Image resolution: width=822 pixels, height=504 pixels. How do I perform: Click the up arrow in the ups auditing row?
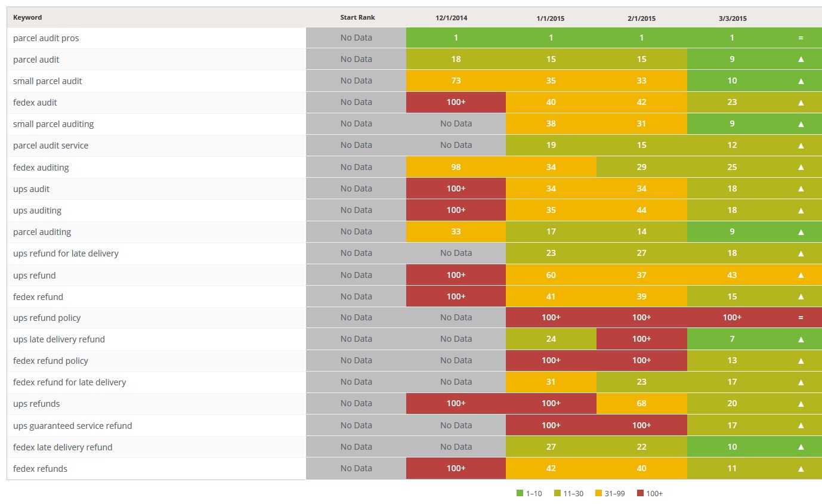pos(801,210)
